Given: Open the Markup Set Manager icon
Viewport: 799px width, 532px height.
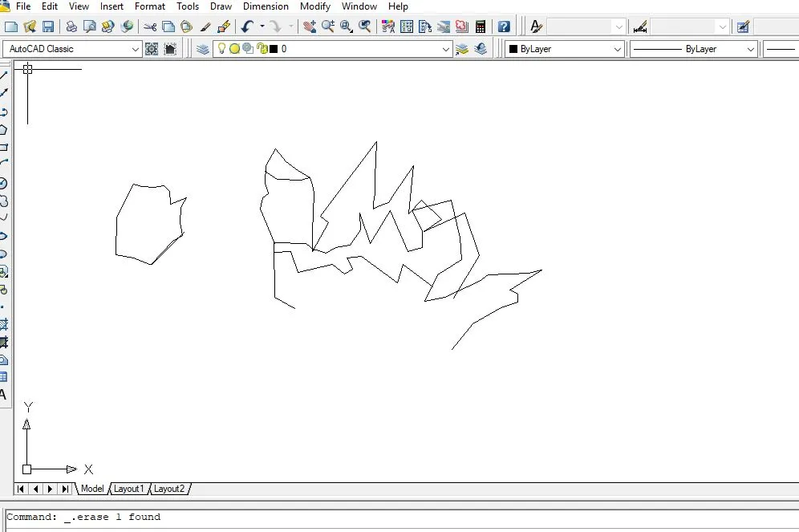Looking at the screenshot, I should (x=461, y=26).
